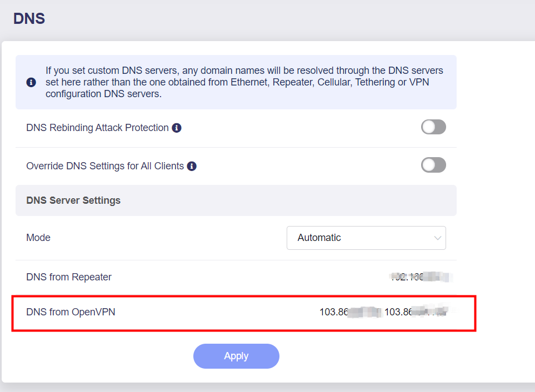Open the Mode dropdown showing Automatic
The image size is (535, 392).
click(366, 238)
